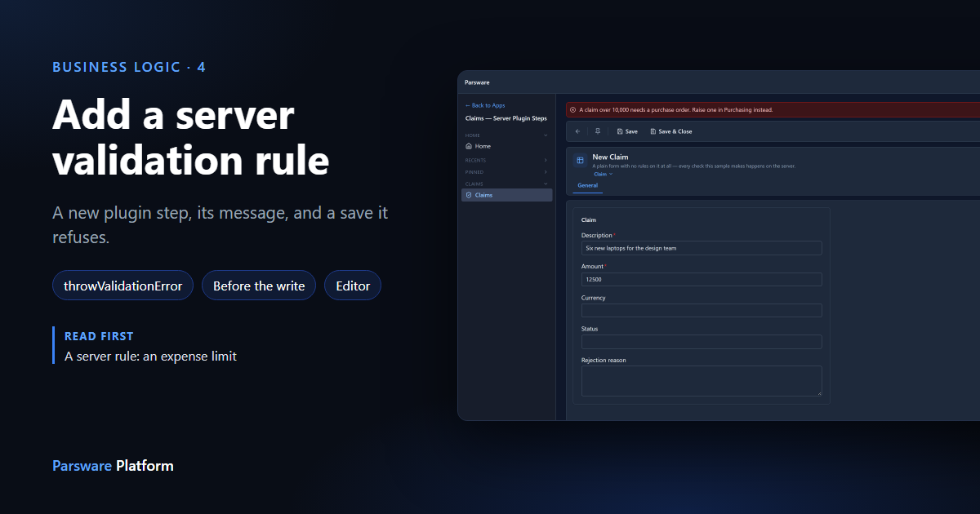Follow the Back to Apps link
The height and width of the screenshot is (514, 980).
coord(485,105)
